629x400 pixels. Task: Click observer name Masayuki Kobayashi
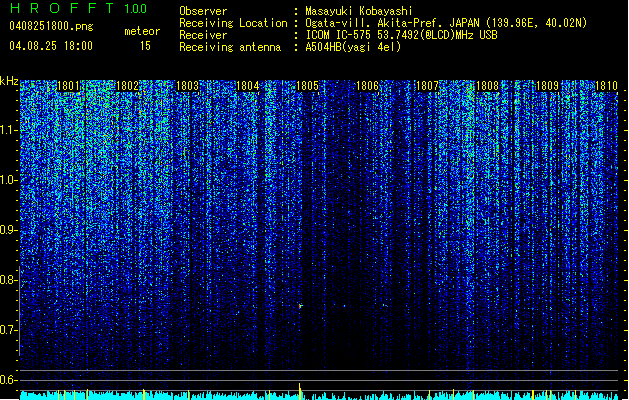pos(359,11)
